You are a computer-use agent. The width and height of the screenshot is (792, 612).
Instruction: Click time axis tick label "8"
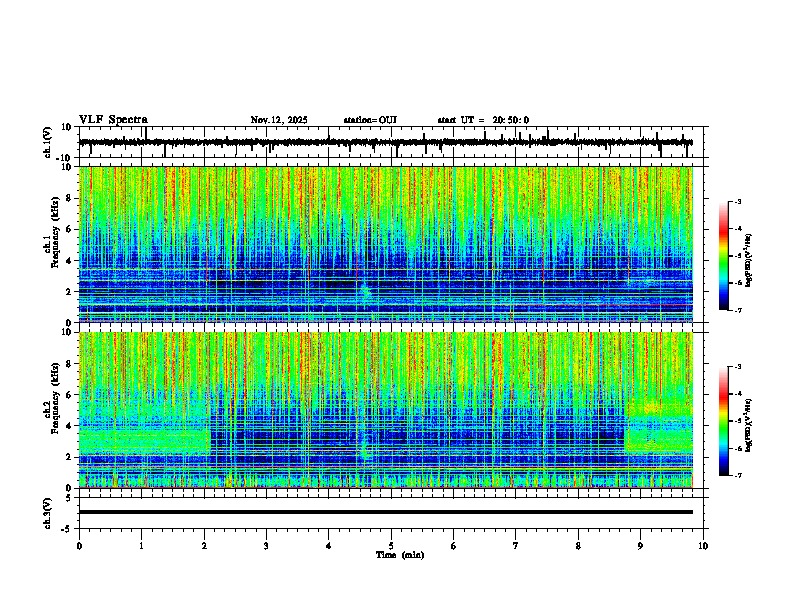[x=578, y=545]
